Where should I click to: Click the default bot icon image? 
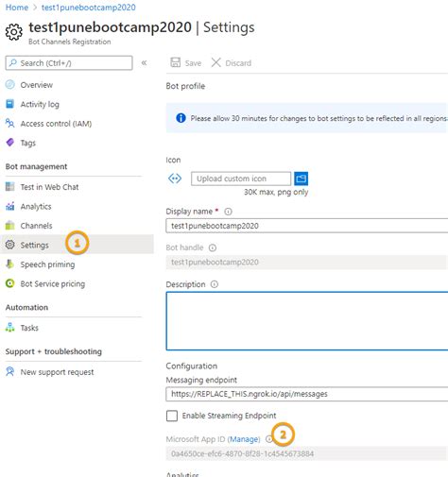pos(175,179)
